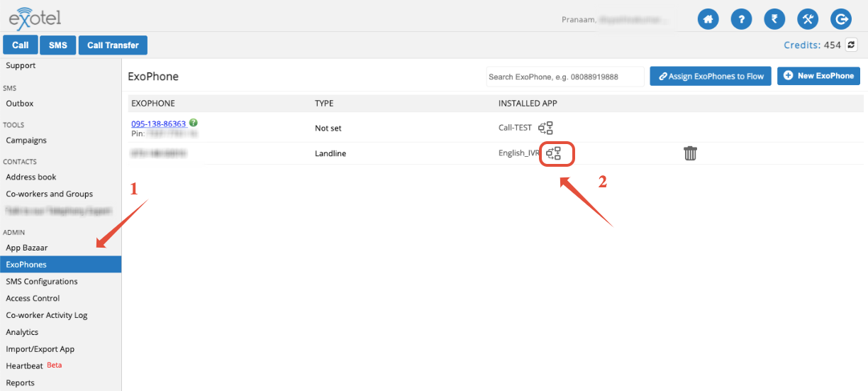Click green help icon beside 095-138-86363
This screenshot has height=391, width=868.
[x=194, y=123]
